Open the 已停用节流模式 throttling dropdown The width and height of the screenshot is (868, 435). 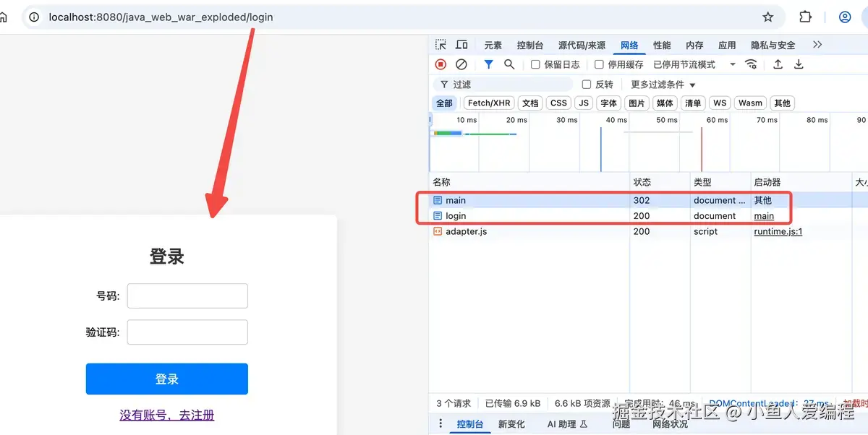point(694,64)
